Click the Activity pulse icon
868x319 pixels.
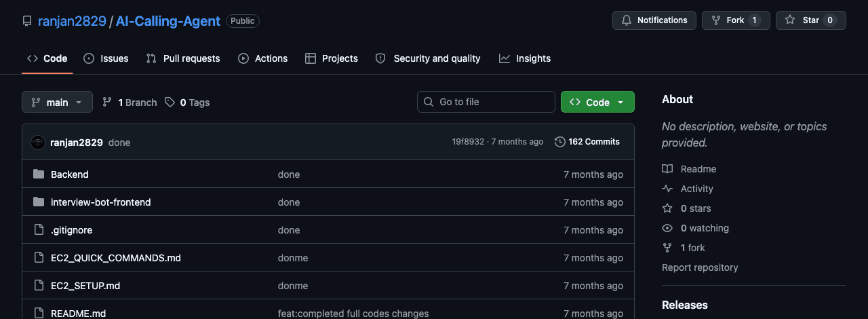pos(667,189)
